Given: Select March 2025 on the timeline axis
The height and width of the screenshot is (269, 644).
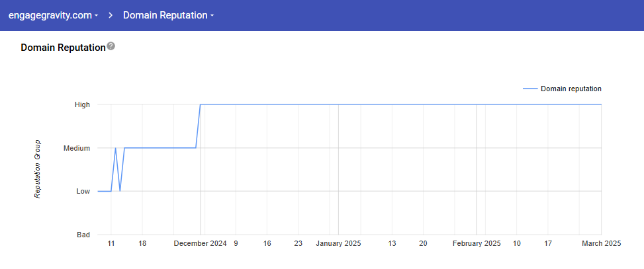Looking at the screenshot, I should (x=601, y=243).
